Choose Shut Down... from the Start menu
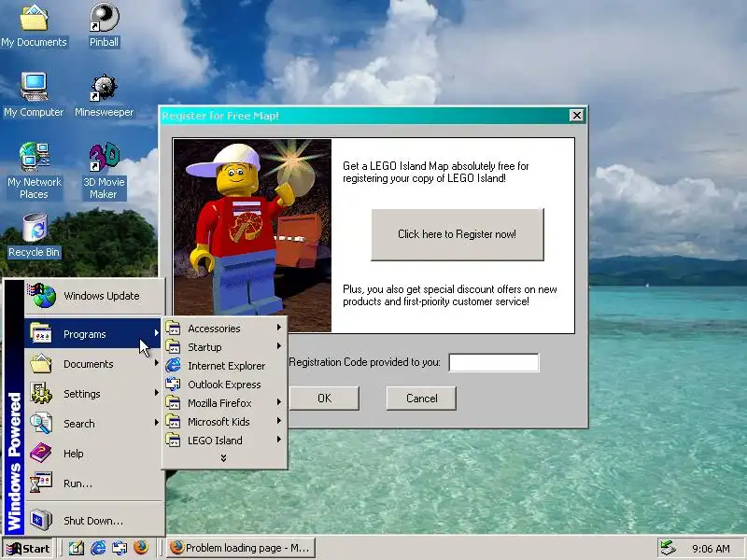 (x=93, y=521)
